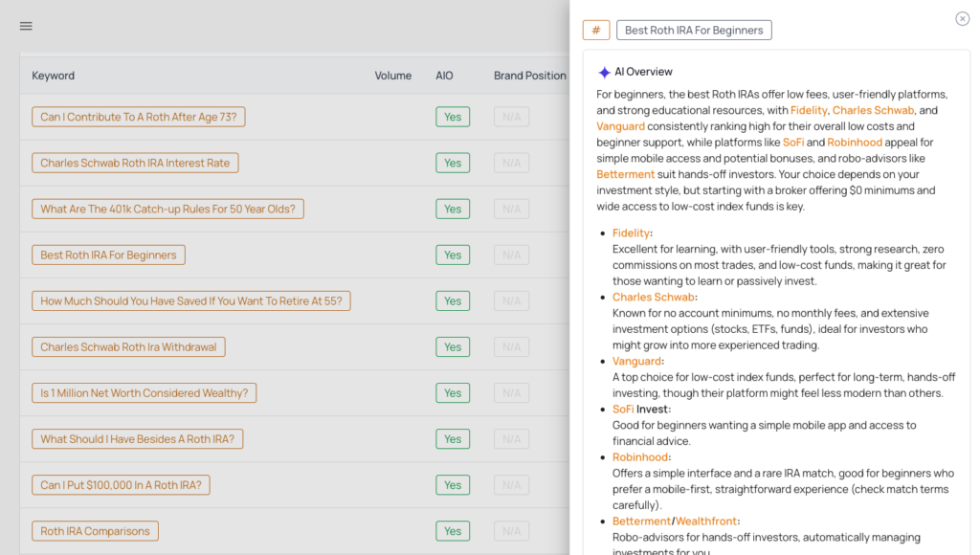This screenshot has width=980, height=555.
Task: Open the Roth IRA Comparisons keyword
Action: (x=95, y=531)
